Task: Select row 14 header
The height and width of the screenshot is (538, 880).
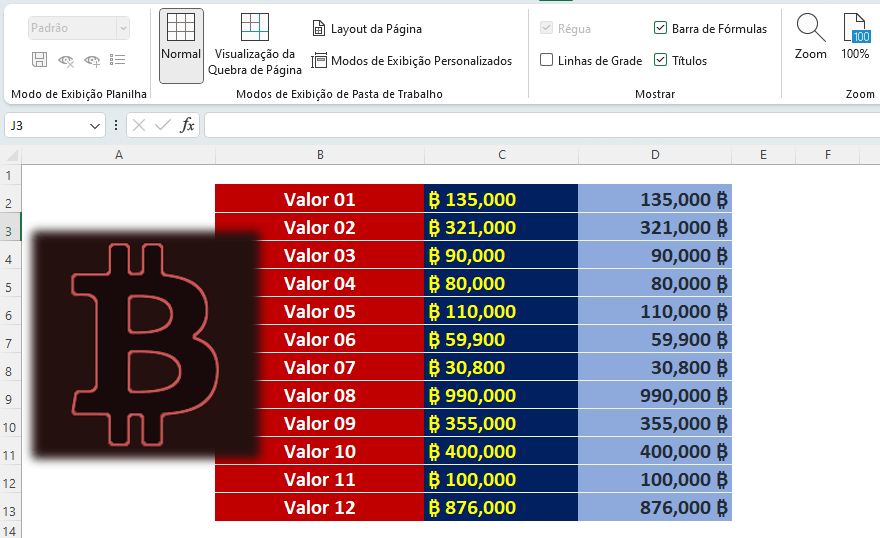Action: coord(9,530)
